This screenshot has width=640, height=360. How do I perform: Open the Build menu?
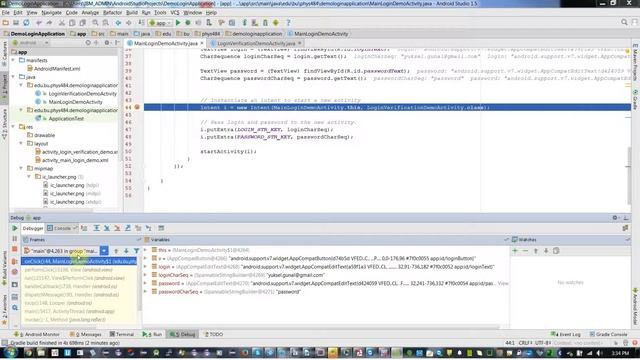(131, 13)
